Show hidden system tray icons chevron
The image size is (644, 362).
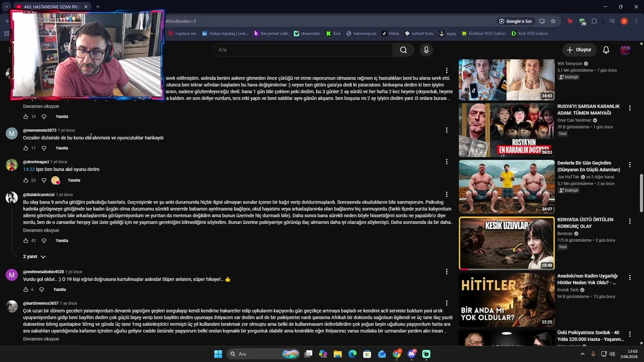tap(583, 354)
